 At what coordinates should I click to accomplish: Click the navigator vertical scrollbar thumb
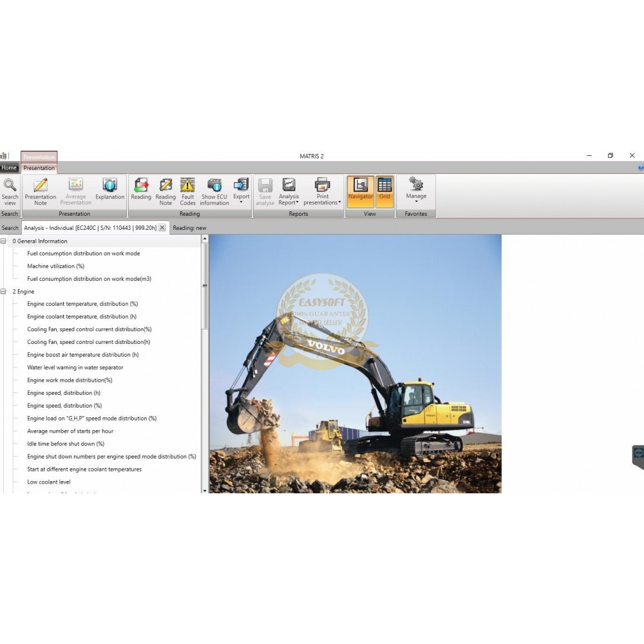[205, 286]
